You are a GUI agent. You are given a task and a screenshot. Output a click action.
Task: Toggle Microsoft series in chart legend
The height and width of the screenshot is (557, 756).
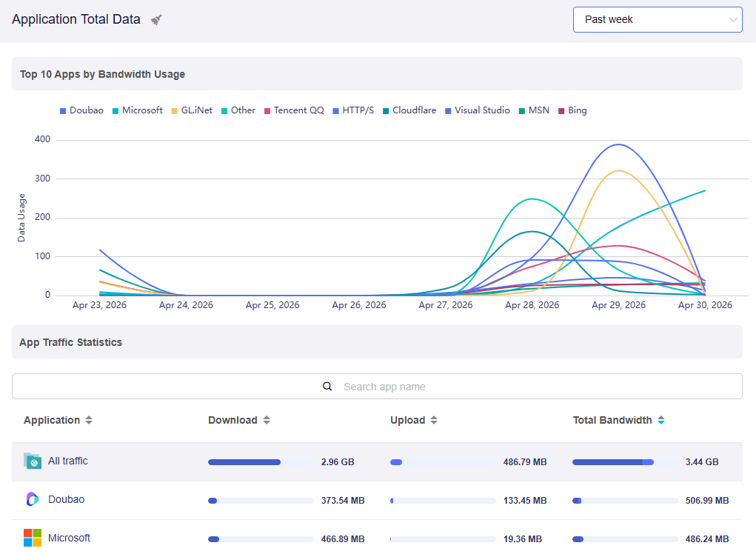click(x=138, y=110)
